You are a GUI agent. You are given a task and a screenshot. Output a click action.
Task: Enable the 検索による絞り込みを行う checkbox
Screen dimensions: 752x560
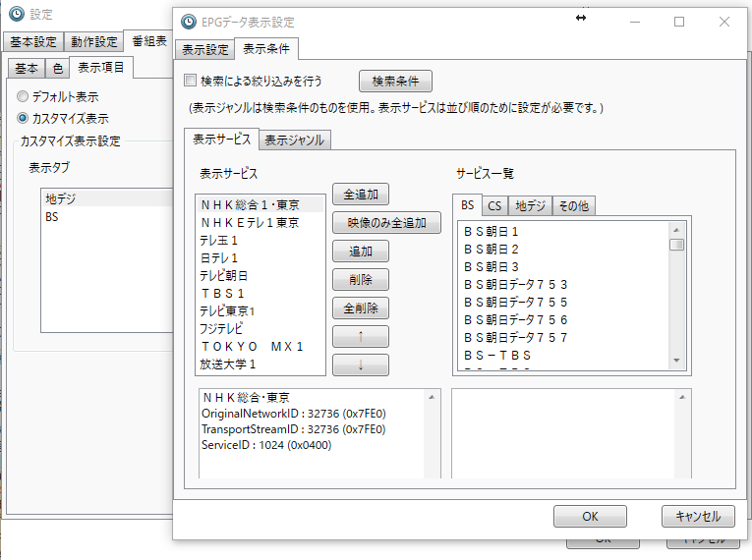pyautogui.click(x=191, y=81)
